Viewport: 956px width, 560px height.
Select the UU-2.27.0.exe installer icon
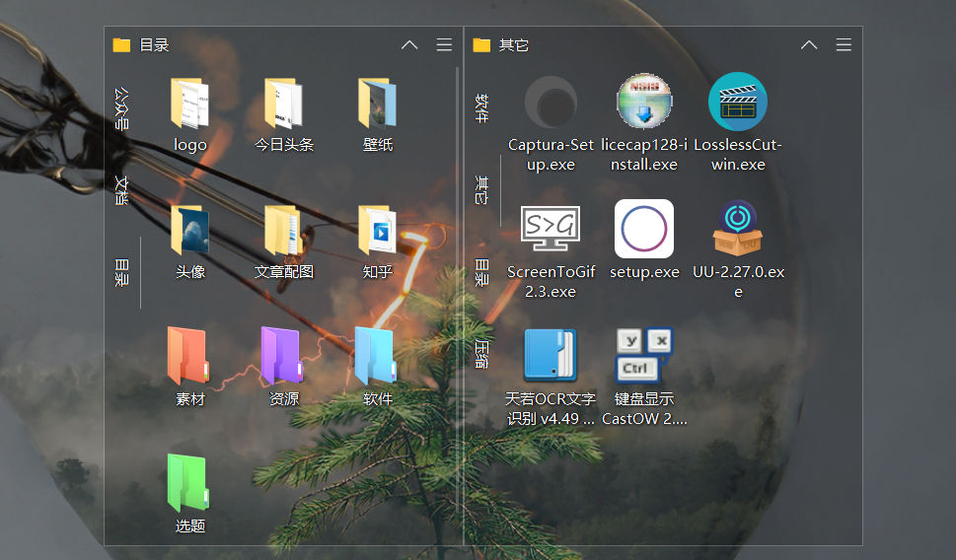(738, 229)
